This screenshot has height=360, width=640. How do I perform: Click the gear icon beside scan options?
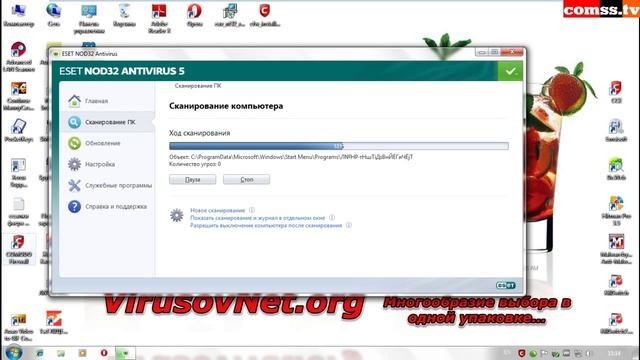[177, 215]
